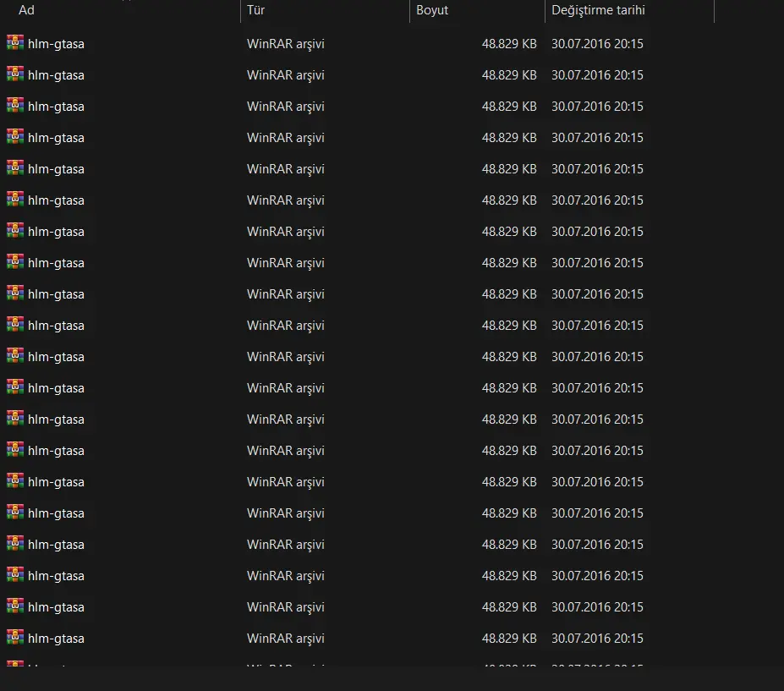Image resolution: width=784 pixels, height=691 pixels.
Task: Sort by Değiştirme tarihi column header
Action: coord(629,10)
